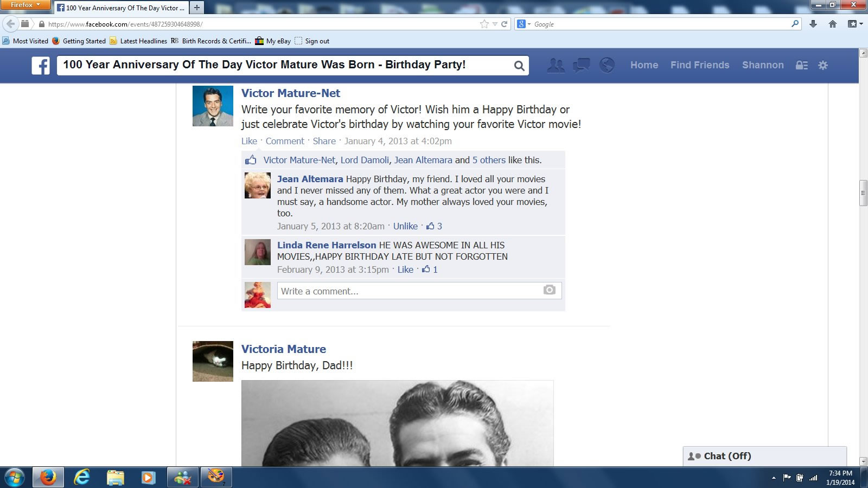Open Victoria Mature's profile name link
Image resolution: width=868 pixels, height=488 pixels.
point(284,349)
